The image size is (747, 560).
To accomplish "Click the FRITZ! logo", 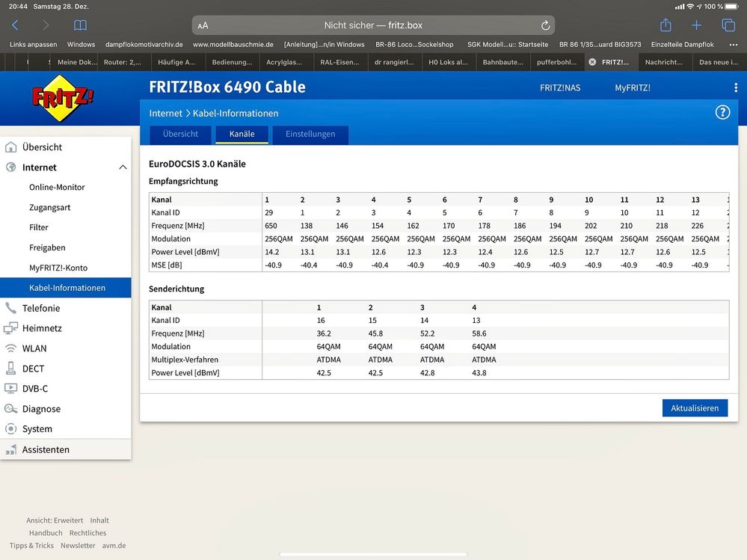I will coord(62,98).
